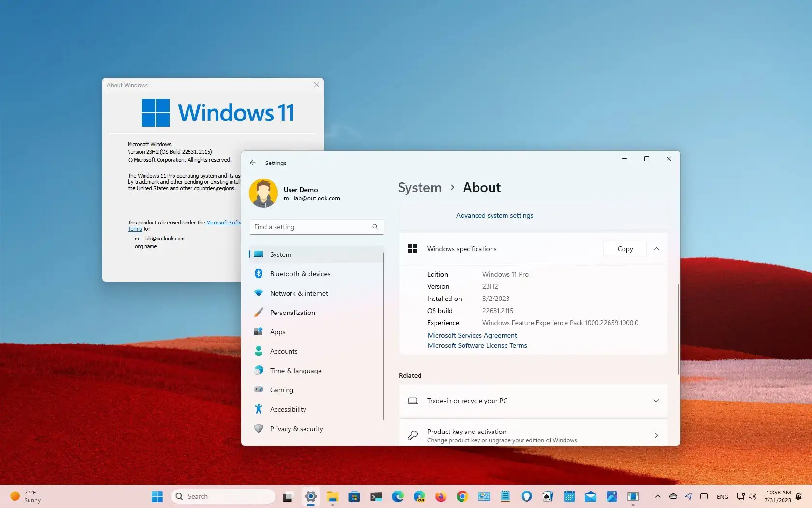This screenshot has width=812, height=508.
Task: Open the Calendar app in the taskbar
Action: click(x=569, y=496)
